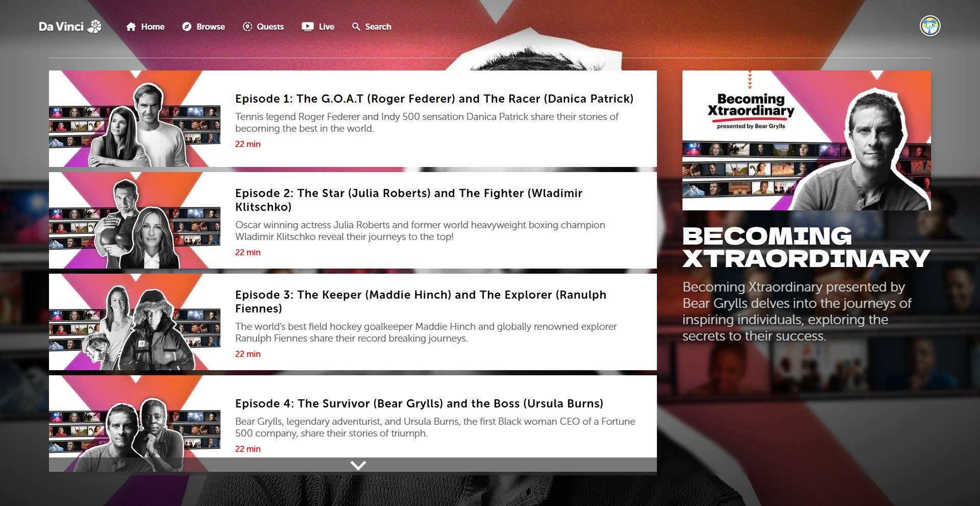Click the Browse compass icon

click(187, 27)
